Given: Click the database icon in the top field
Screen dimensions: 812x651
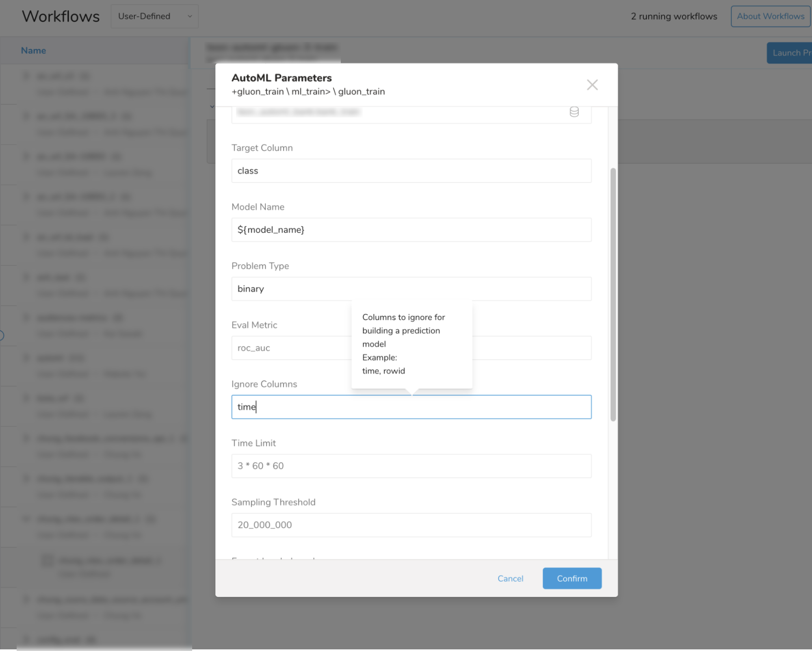Looking at the screenshot, I should coord(574,112).
